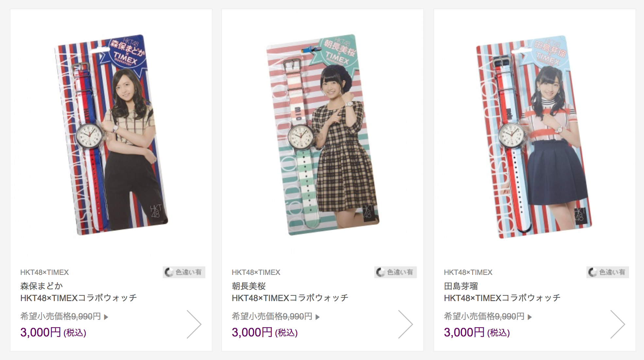Expand price triangle on 田島芽瑠 card
Viewport: 644px width, 360px height.
530,317
